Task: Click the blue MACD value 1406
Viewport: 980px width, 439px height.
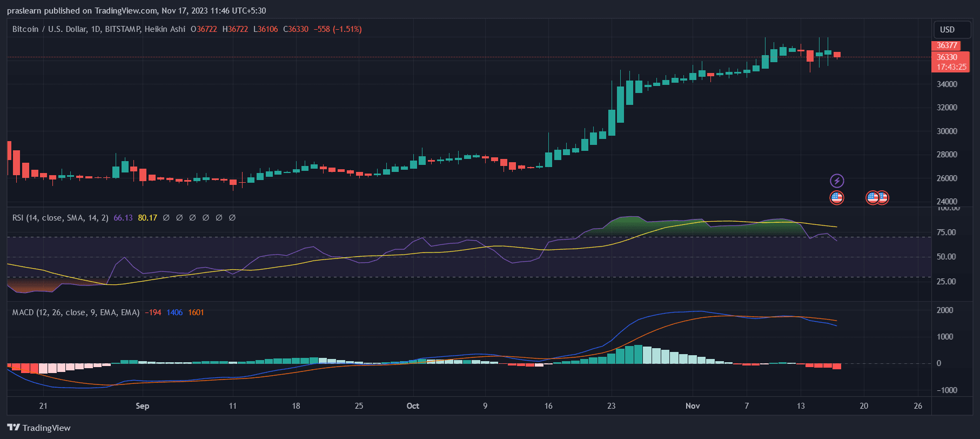Action: coord(174,312)
